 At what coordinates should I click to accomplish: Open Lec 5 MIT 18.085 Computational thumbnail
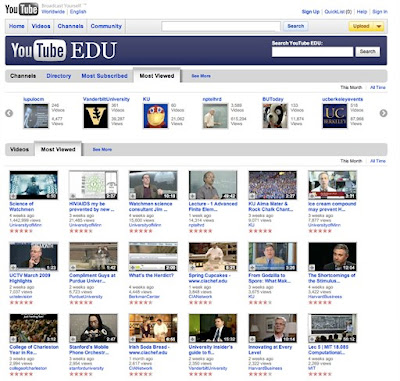332,328
